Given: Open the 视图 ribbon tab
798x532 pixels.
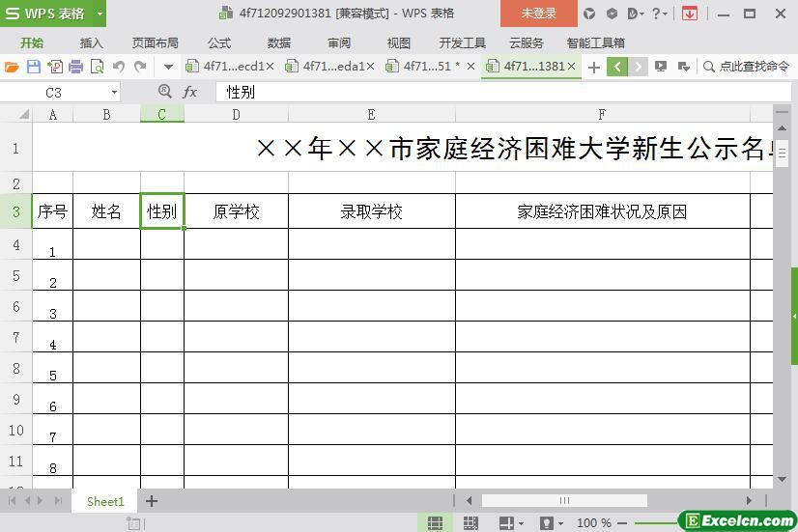Looking at the screenshot, I should [398, 42].
